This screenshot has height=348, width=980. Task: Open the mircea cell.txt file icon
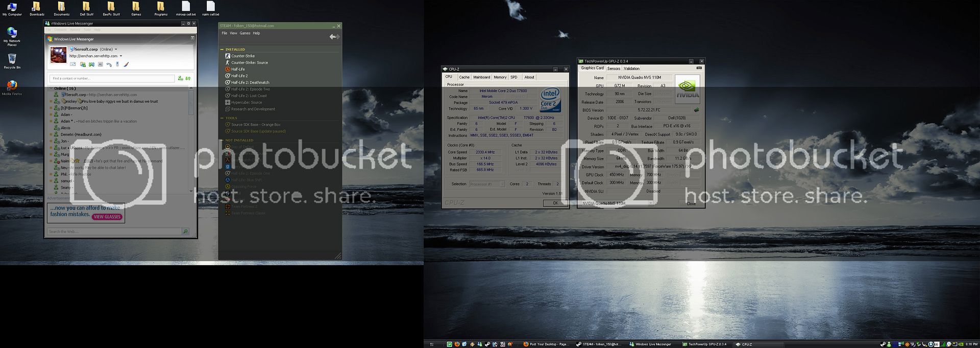pos(186,8)
